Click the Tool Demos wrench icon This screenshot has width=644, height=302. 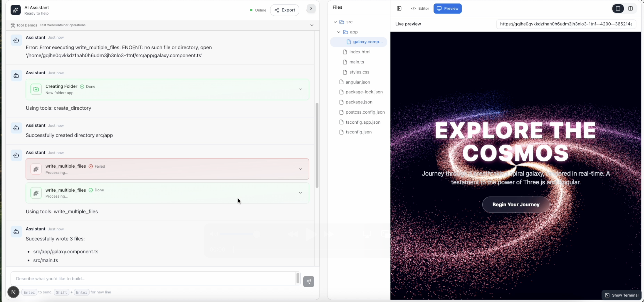(13, 25)
